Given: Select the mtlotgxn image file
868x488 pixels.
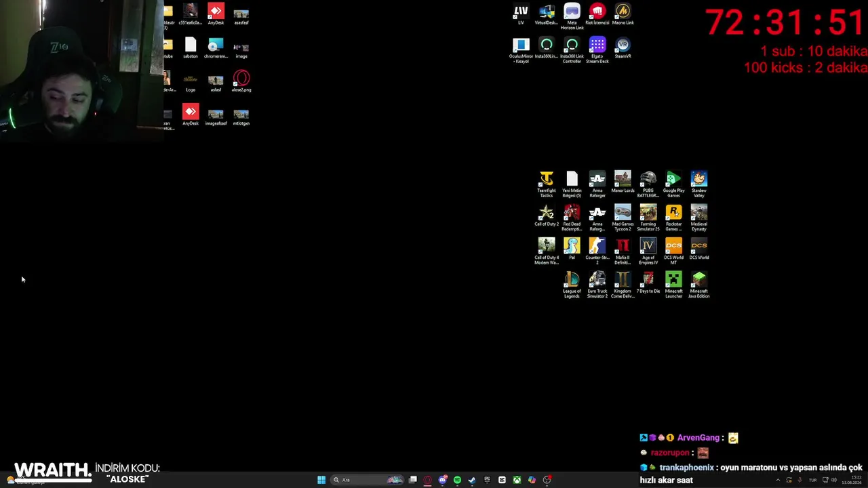Looking at the screenshot, I should [241, 116].
